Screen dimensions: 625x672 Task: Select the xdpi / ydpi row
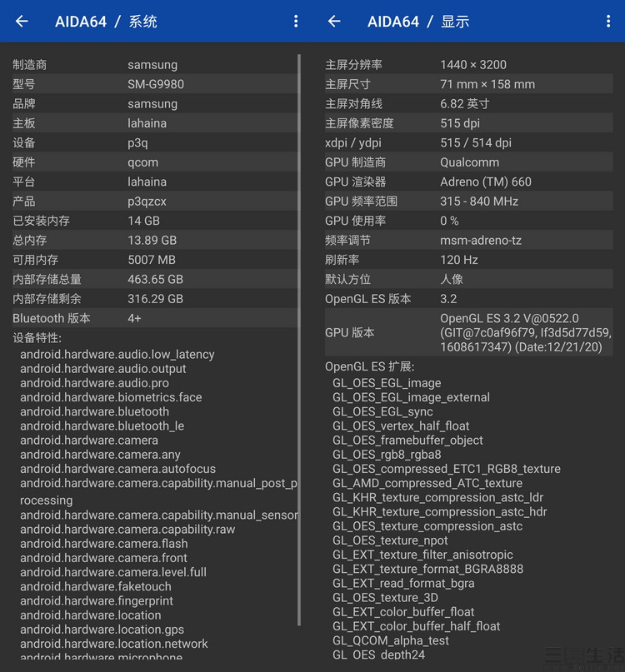469,142
